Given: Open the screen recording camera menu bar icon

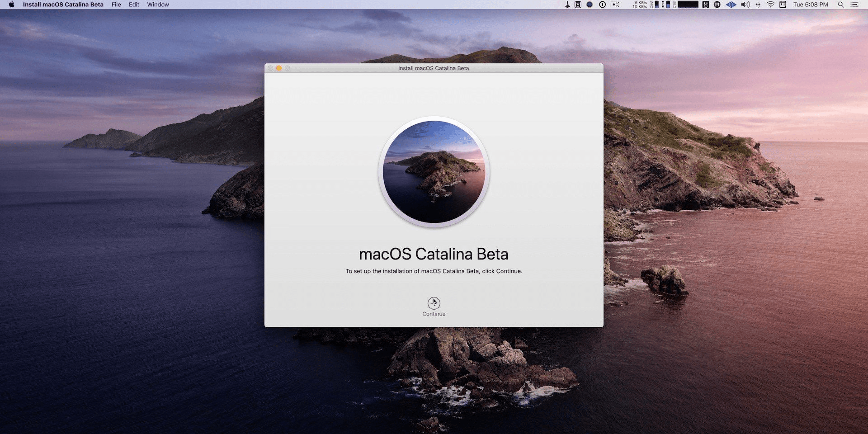Looking at the screenshot, I should (615, 5).
